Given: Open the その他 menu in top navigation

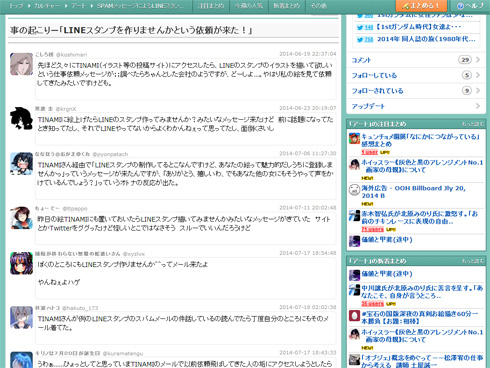Looking at the screenshot, I should [x=318, y=6].
